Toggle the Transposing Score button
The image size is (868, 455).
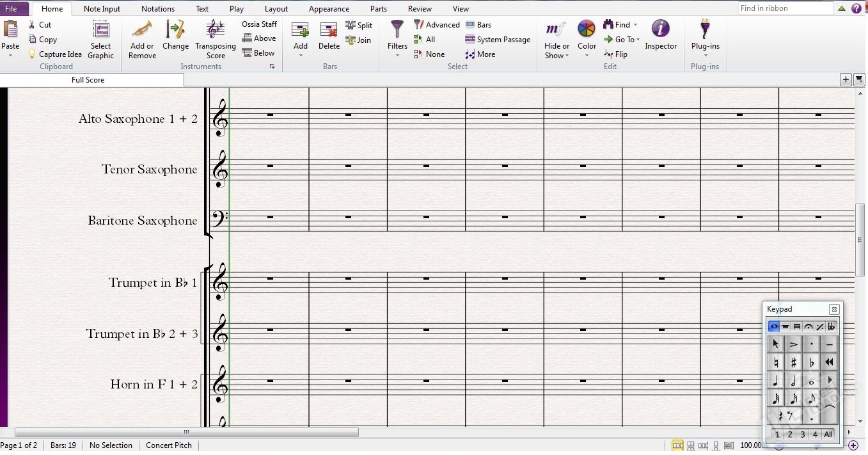216,30
